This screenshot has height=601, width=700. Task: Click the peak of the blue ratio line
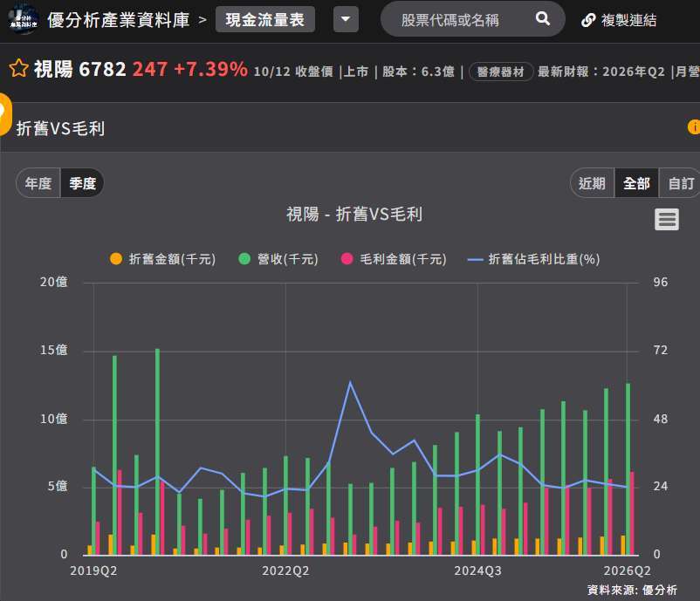[x=351, y=382]
